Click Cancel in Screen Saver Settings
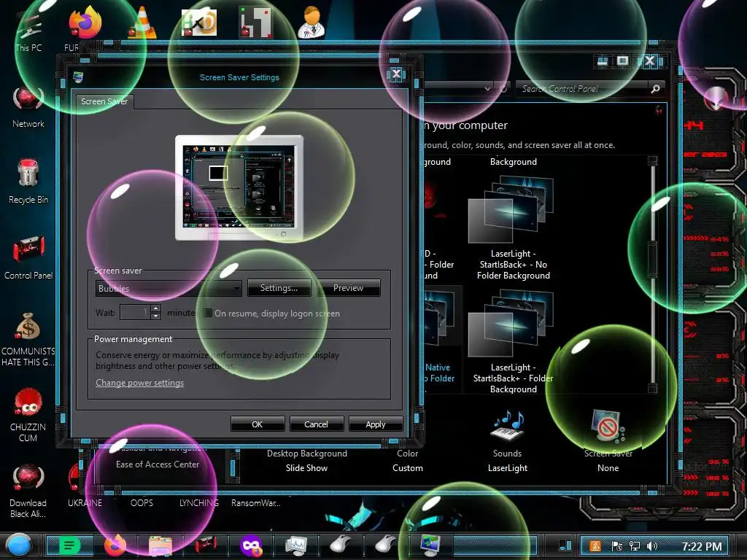 (x=317, y=424)
